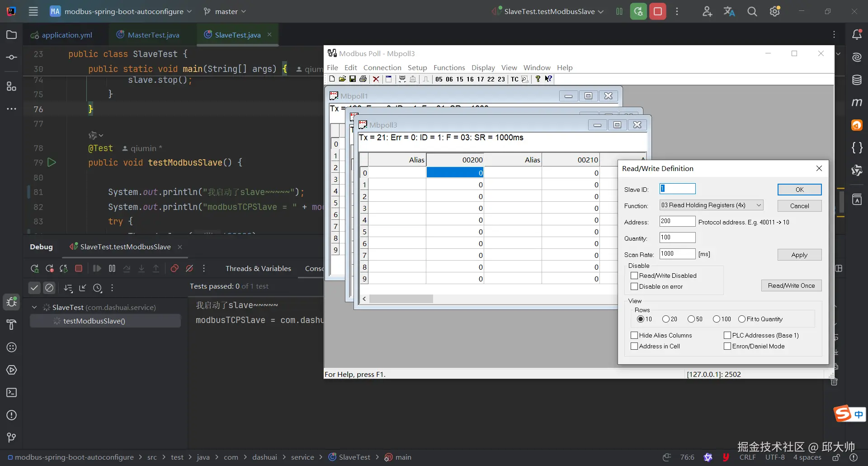This screenshot has height=466, width=868.
Task: Click the Print icon in Modbus Poll toolbar
Action: pyautogui.click(x=363, y=79)
